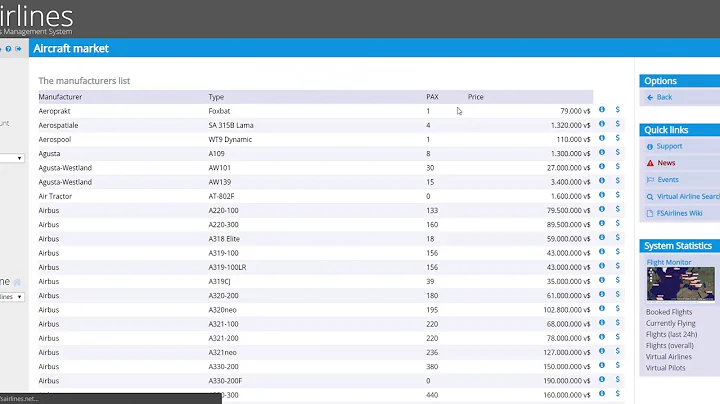
Task: Click the A330-200F type cell
Action: pyautogui.click(x=225, y=381)
